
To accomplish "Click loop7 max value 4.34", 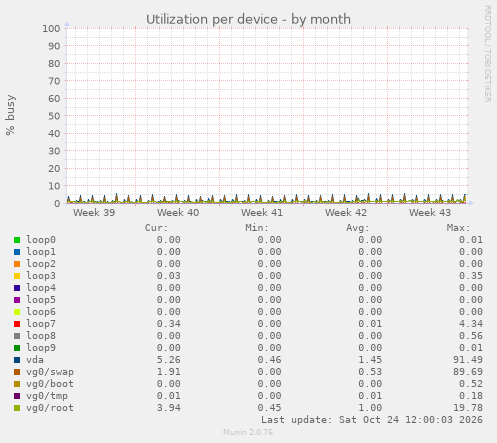I will tap(471, 324).
